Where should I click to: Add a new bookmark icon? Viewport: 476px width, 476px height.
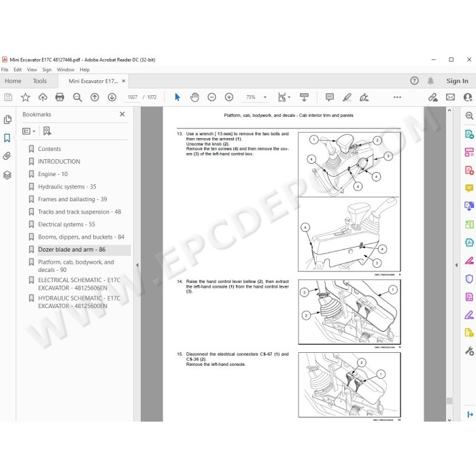coord(47,131)
